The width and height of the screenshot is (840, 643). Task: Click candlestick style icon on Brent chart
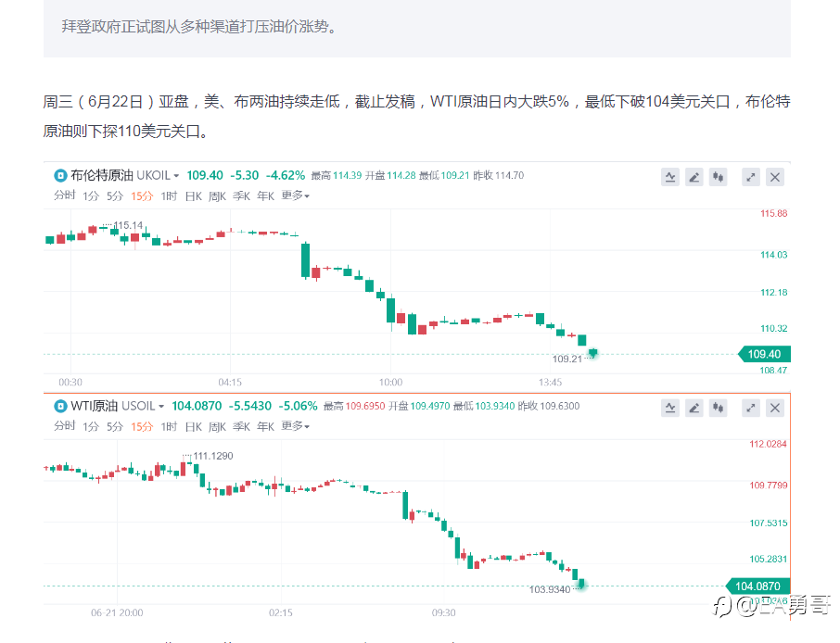coord(718,177)
